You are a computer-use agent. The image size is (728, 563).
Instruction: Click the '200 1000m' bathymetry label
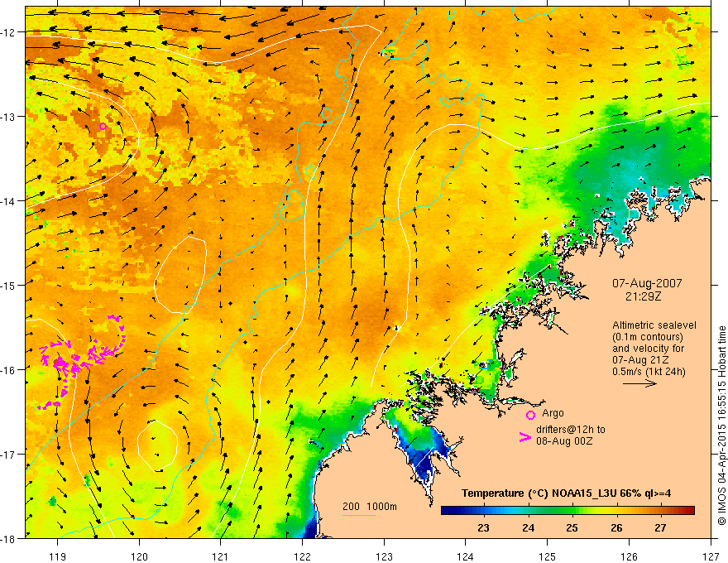click(370, 507)
